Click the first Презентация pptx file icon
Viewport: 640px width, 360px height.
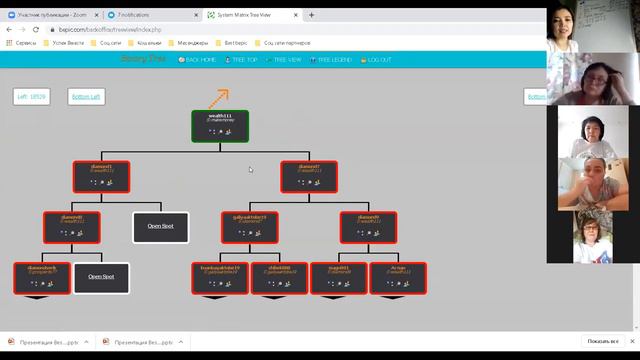[x=11, y=342]
